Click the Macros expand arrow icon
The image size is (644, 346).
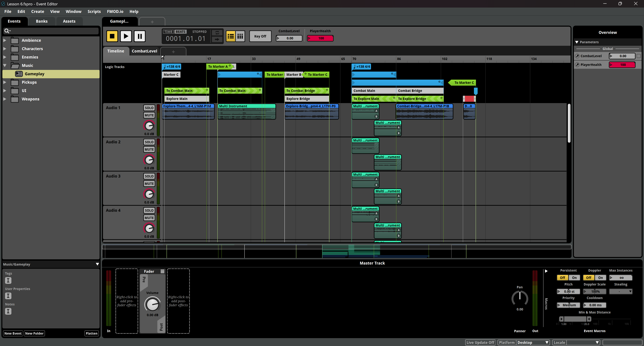tap(546, 271)
